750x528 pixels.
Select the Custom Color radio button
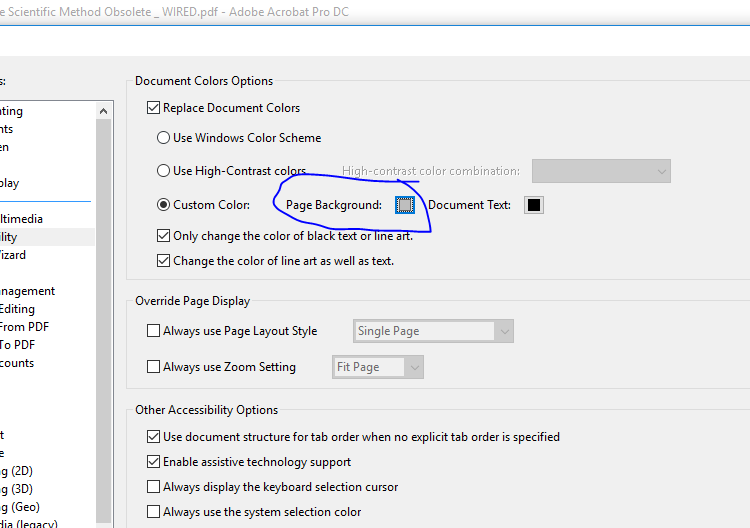coord(164,205)
